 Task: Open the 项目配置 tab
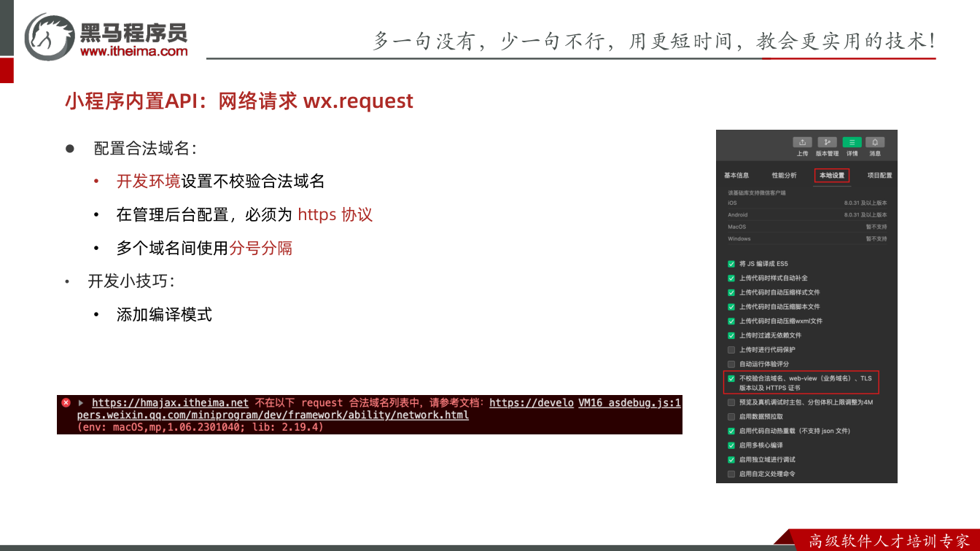879,176
